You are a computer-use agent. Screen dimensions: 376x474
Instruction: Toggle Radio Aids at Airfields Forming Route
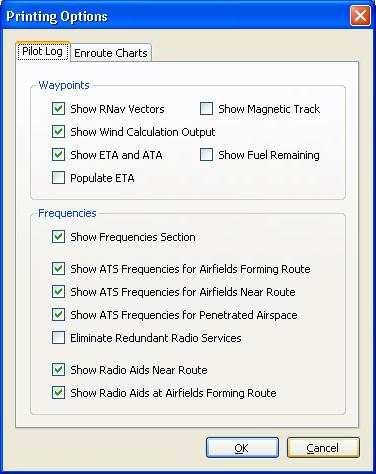58,393
